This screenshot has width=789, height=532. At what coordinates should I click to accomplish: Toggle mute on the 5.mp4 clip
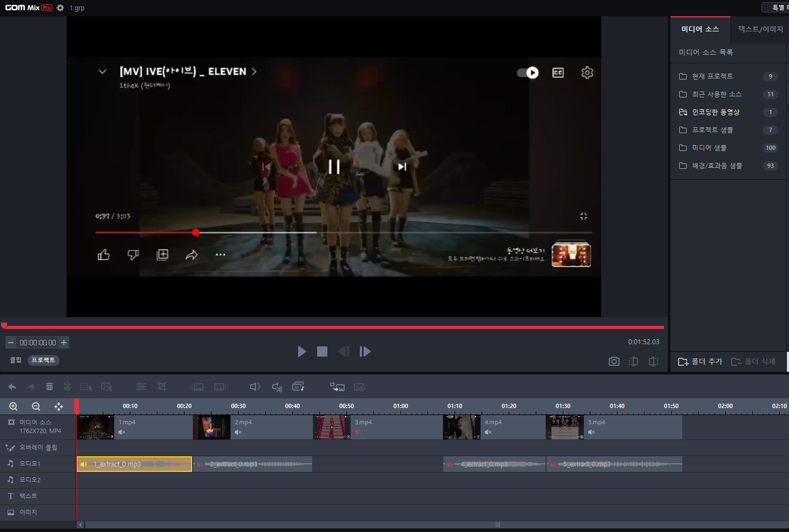(591, 432)
